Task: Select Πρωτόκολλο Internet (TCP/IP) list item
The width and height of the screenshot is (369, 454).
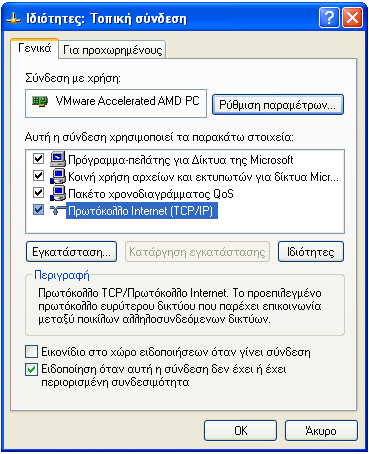Action: tap(142, 211)
